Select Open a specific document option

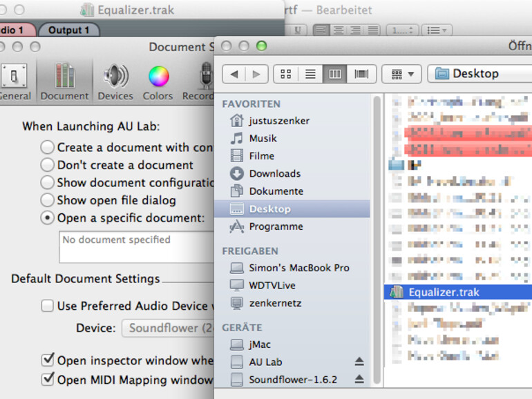click(x=47, y=217)
